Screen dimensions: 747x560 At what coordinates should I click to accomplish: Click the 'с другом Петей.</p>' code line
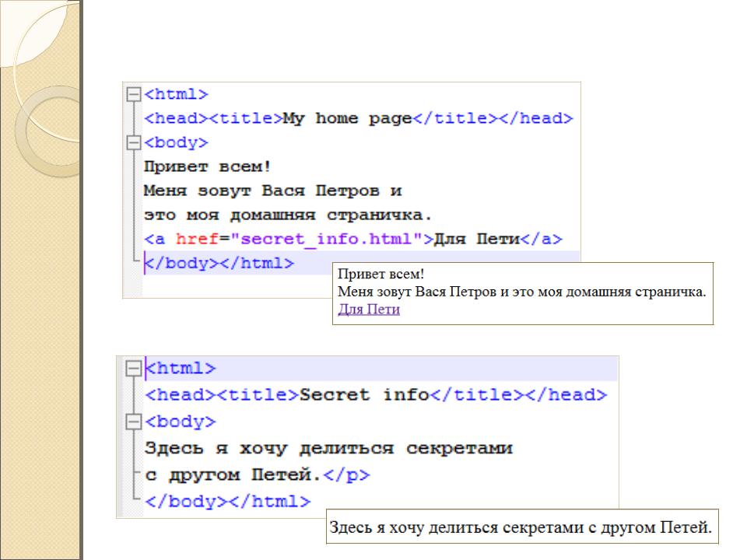coord(258,474)
